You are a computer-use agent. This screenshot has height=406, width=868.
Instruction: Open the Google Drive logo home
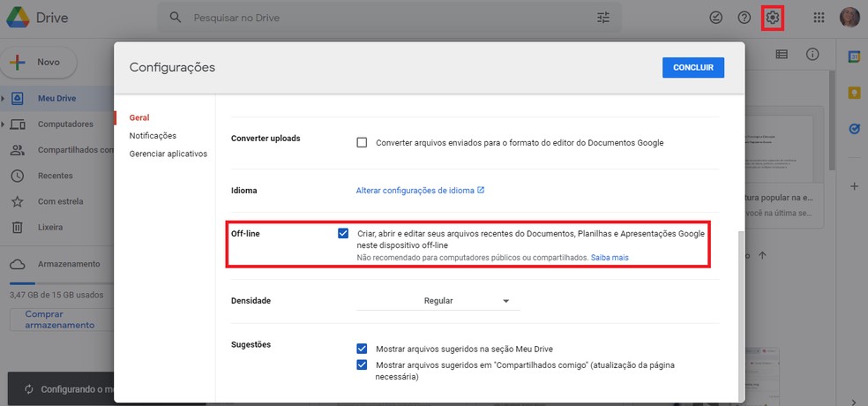18,18
